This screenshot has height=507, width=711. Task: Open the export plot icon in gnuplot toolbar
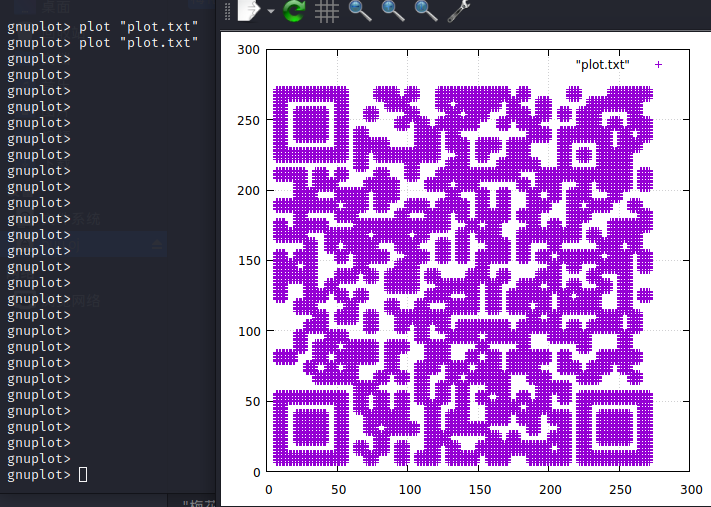(x=248, y=10)
